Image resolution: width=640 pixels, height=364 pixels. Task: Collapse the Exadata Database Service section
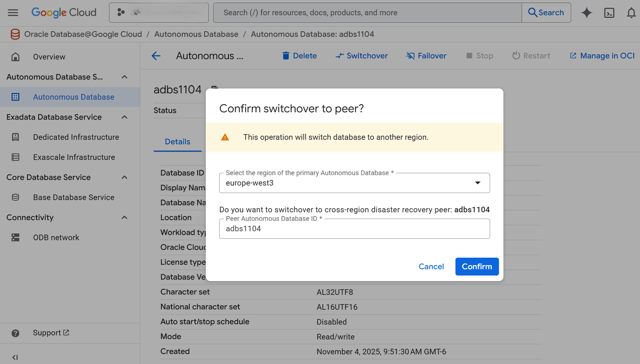coord(124,117)
